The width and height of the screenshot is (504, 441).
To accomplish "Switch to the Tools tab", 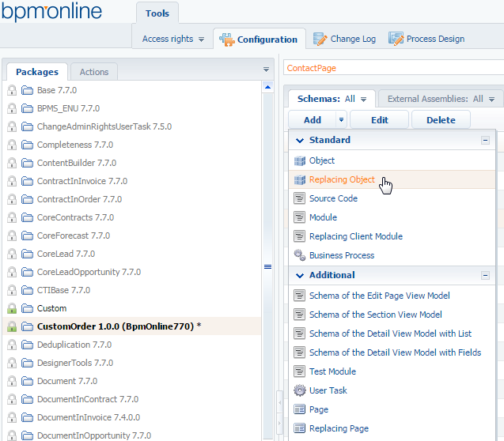I will point(157,13).
